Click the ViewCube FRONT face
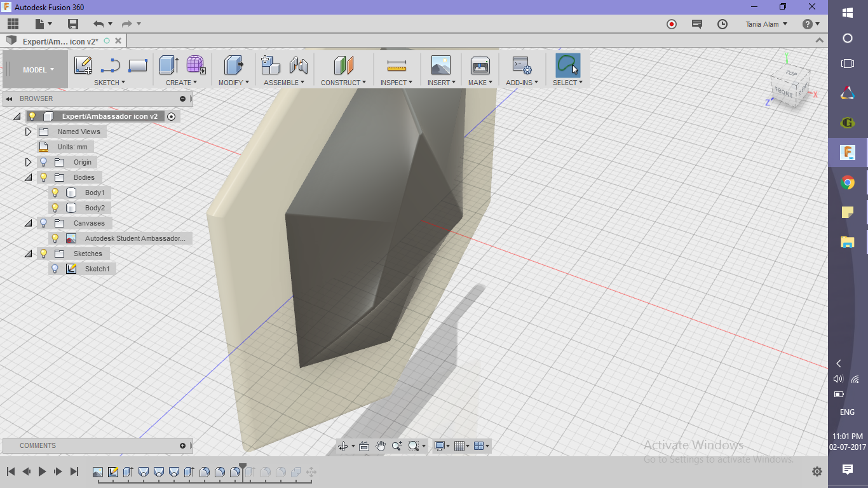Viewport: 868px width, 488px height. 783,93
